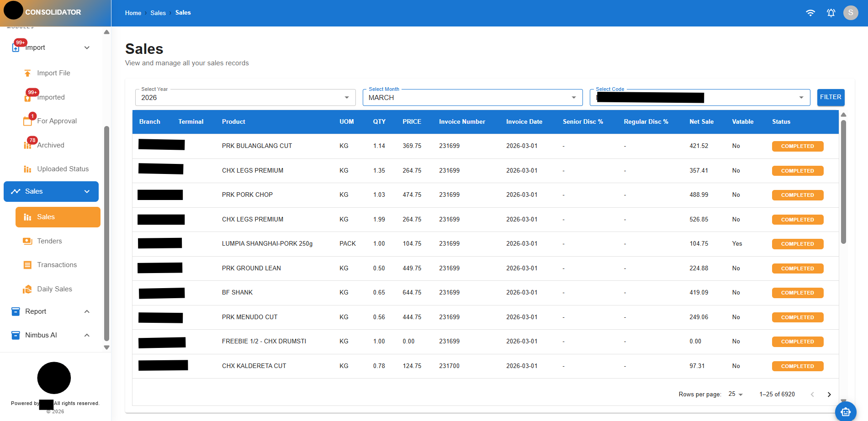Apply filters with the FILTER button
Viewport: 868px width, 421px height.
pyautogui.click(x=831, y=97)
